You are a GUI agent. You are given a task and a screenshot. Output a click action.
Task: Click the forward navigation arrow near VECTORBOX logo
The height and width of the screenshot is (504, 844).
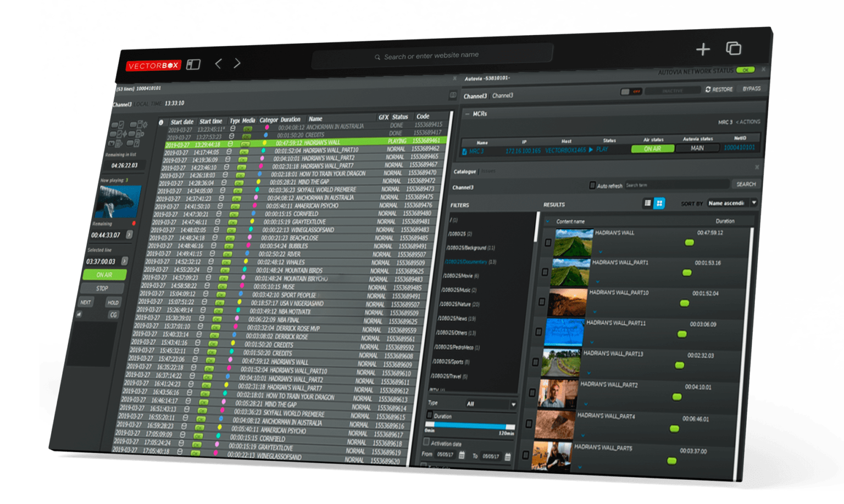click(237, 63)
